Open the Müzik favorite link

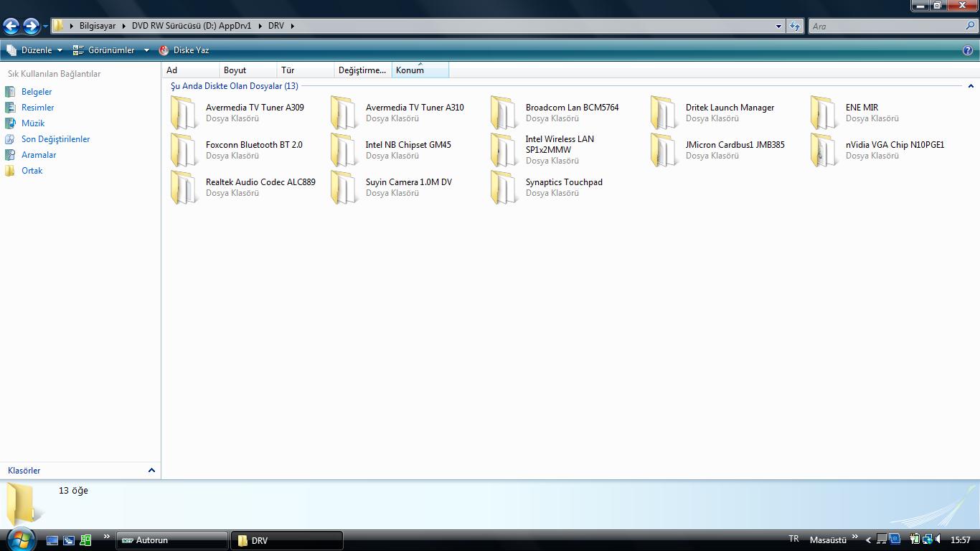pos(33,123)
